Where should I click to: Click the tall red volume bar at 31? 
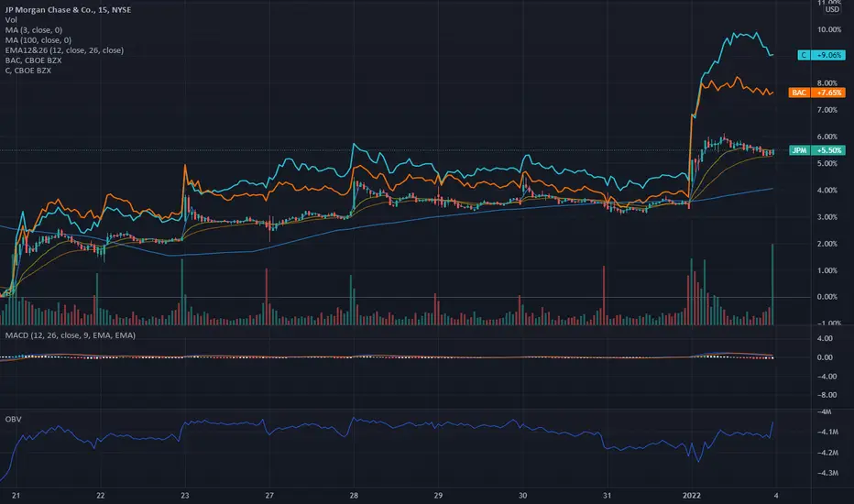604,295
